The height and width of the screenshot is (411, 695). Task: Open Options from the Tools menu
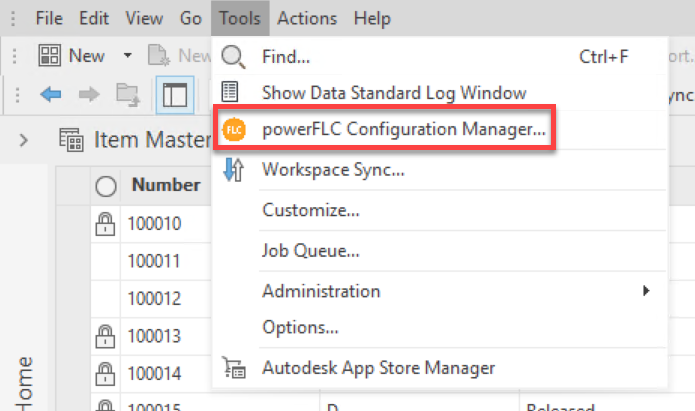tap(300, 327)
